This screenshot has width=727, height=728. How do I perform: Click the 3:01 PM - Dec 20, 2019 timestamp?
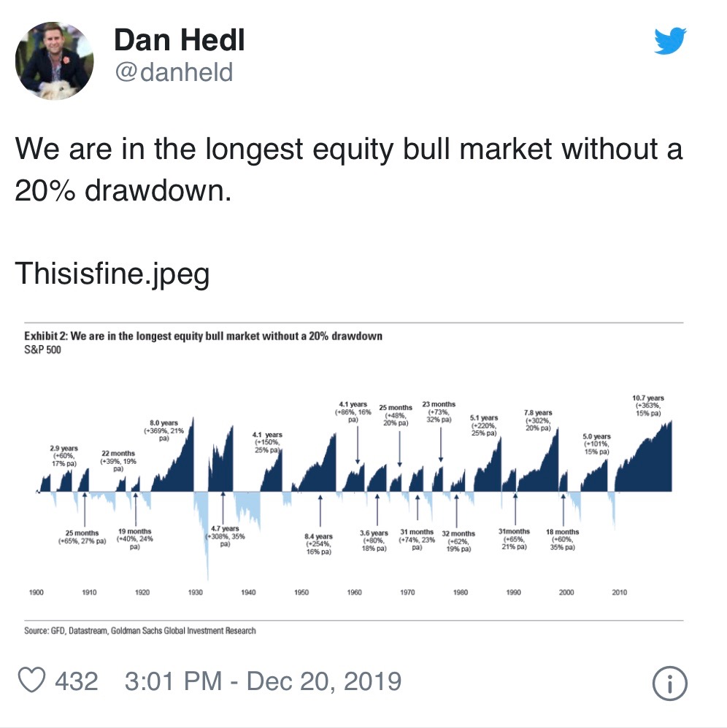263,681
